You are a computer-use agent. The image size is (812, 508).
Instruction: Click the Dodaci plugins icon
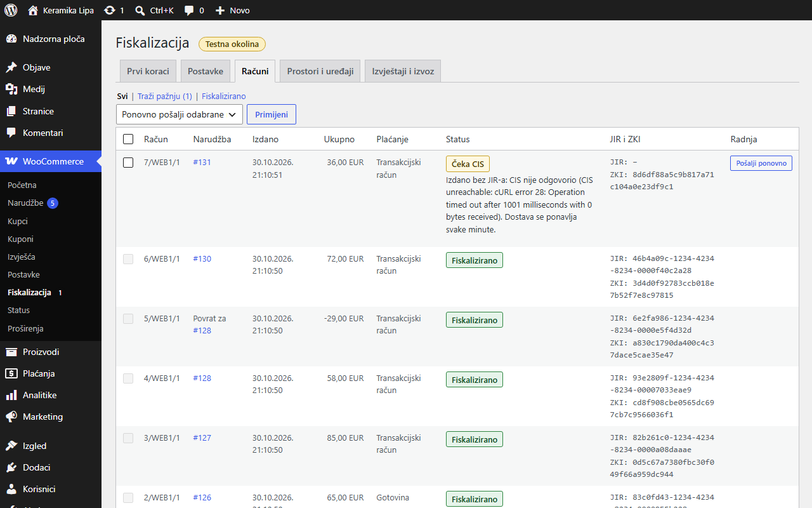tap(11, 467)
